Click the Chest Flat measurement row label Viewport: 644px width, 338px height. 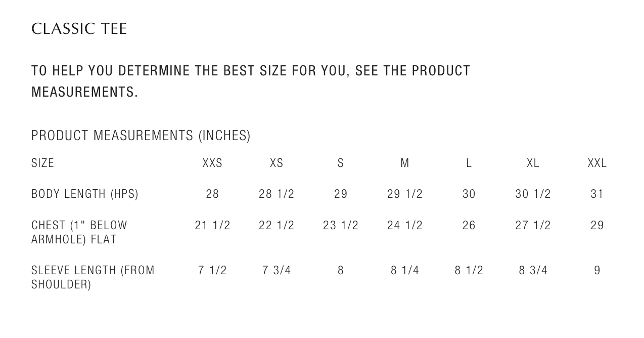[79, 232]
